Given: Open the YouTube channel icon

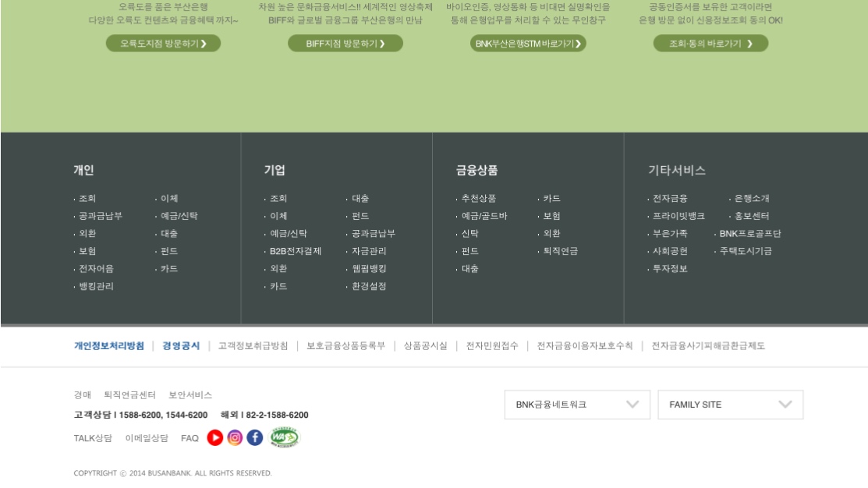Looking at the screenshot, I should tap(214, 437).
